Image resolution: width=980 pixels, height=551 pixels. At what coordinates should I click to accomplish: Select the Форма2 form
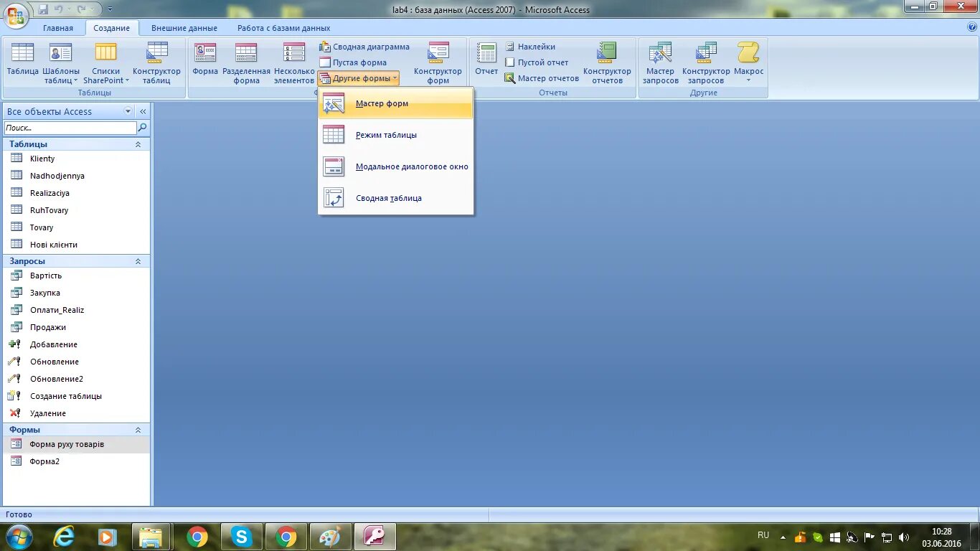(76, 461)
